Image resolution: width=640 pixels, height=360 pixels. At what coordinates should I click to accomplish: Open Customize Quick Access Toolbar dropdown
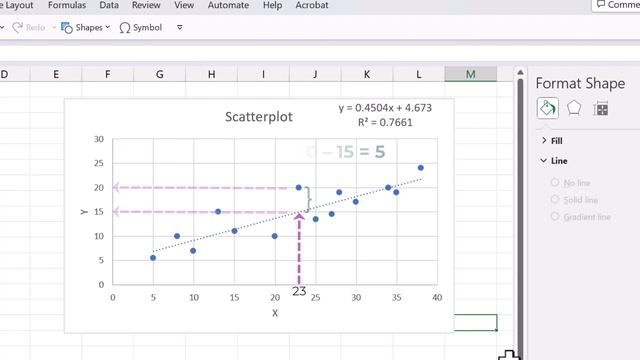[180, 27]
